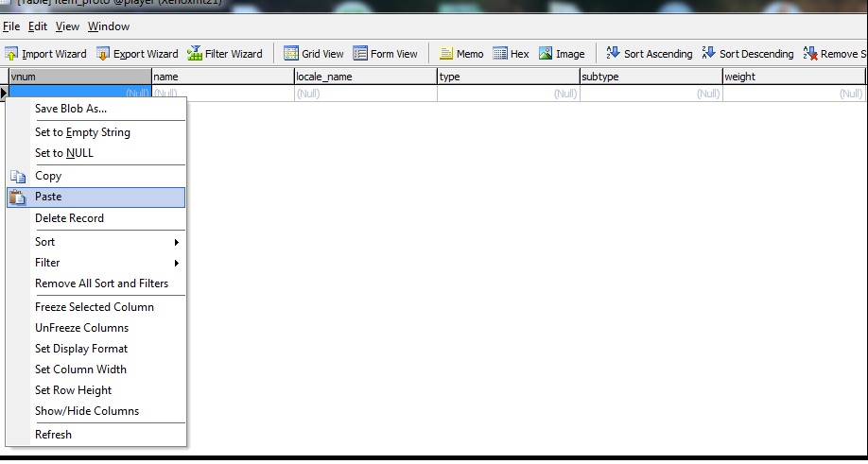Click the type column header
868x464 pixels.
[x=509, y=77]
